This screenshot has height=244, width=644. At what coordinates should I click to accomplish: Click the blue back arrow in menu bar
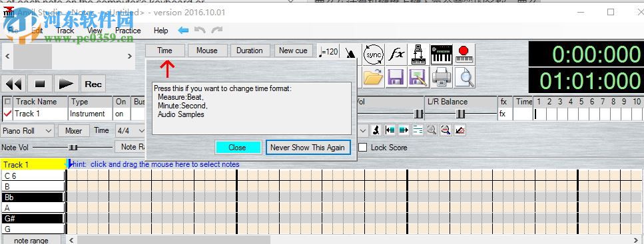point(183,31)
